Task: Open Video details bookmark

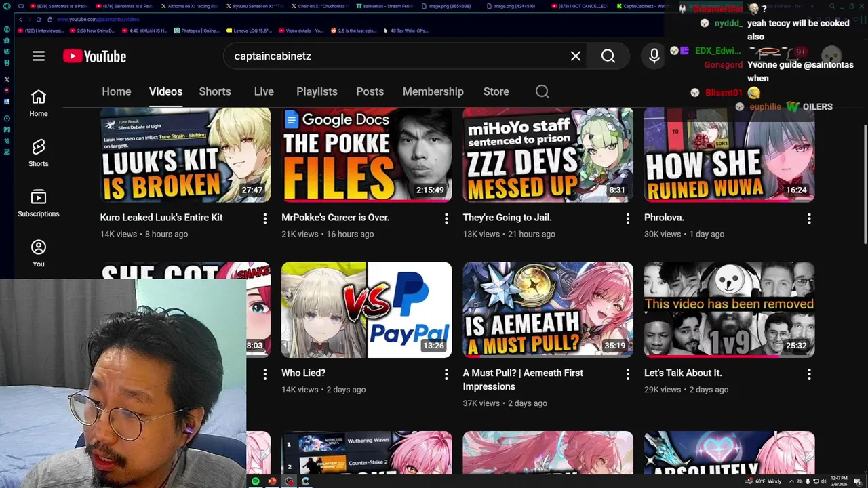Action: click(302, 30)
